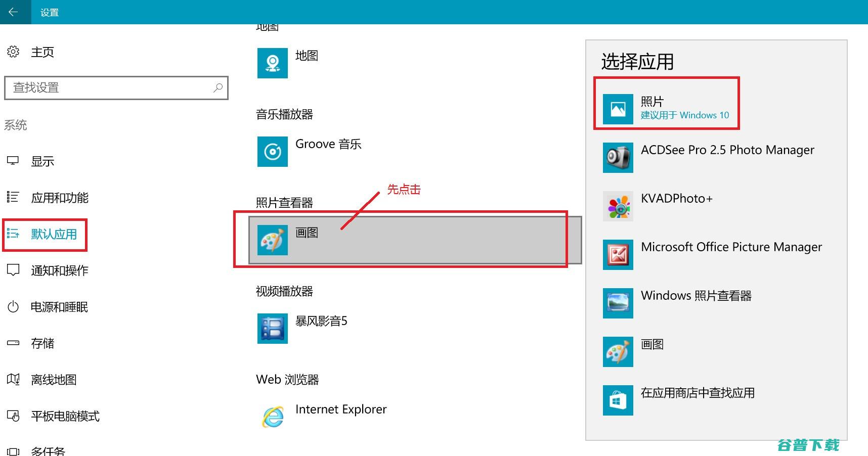Click the Default apps sidebar icon
Image resolution: width=868 pixels, height=456 pixels.
13,234
